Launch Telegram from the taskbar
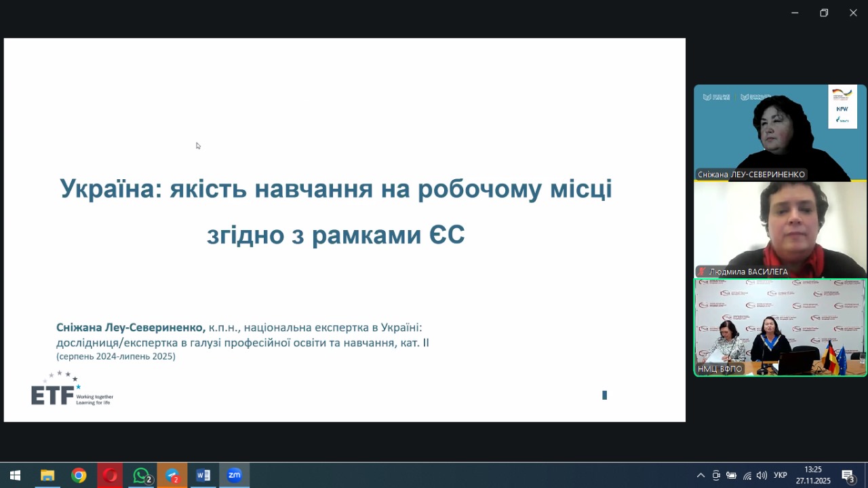This screenshot has height=488, width=868. [172, 475]
